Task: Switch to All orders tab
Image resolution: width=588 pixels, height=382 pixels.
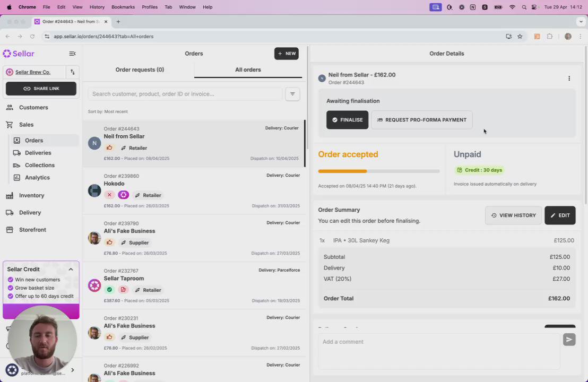Action: (x=248, y=70)
